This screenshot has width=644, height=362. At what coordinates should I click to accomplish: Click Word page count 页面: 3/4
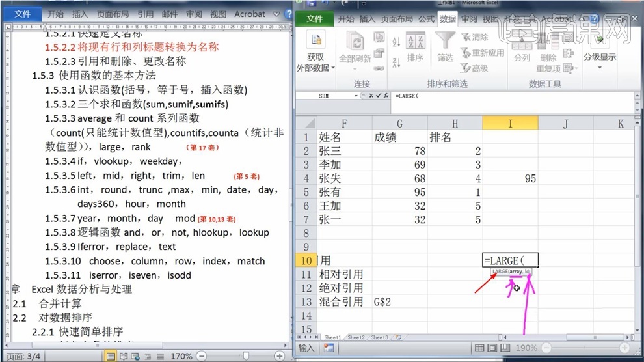23,356
